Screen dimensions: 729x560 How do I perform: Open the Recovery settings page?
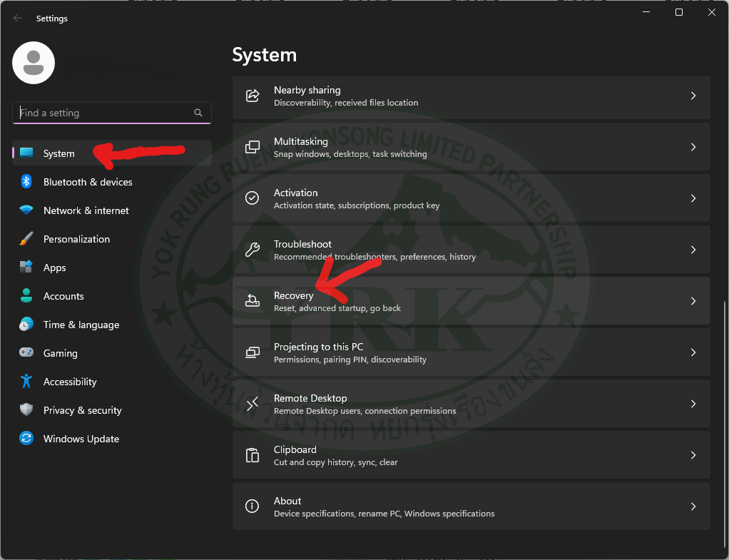(471, 301)
